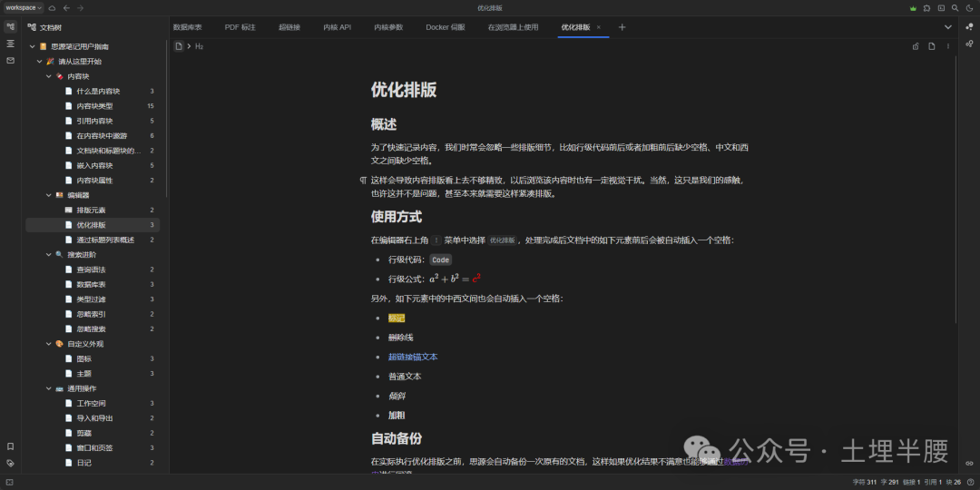Collapse the 请从这里开始 folder
Viewport: 980px width, 490px height.
click(x=40, y=62)
